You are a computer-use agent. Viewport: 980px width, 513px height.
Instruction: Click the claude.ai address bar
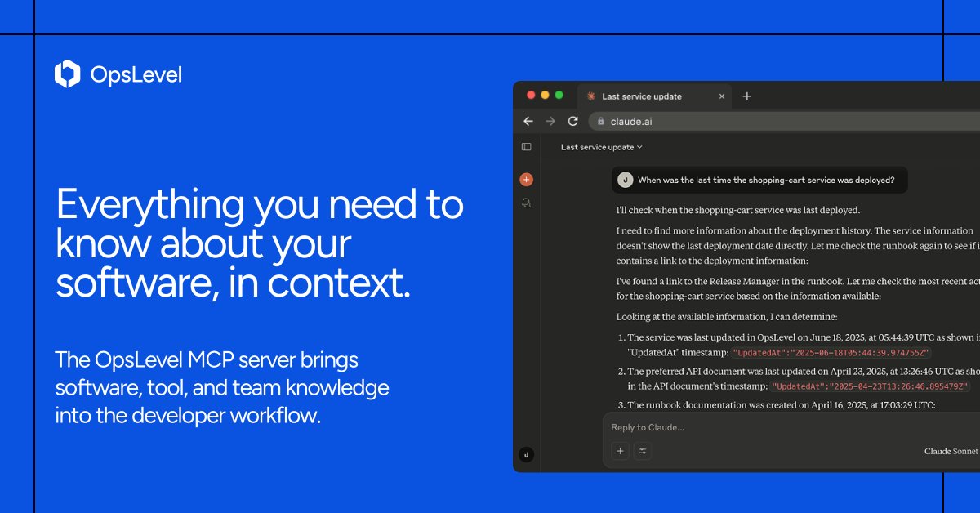pos(784,121)
